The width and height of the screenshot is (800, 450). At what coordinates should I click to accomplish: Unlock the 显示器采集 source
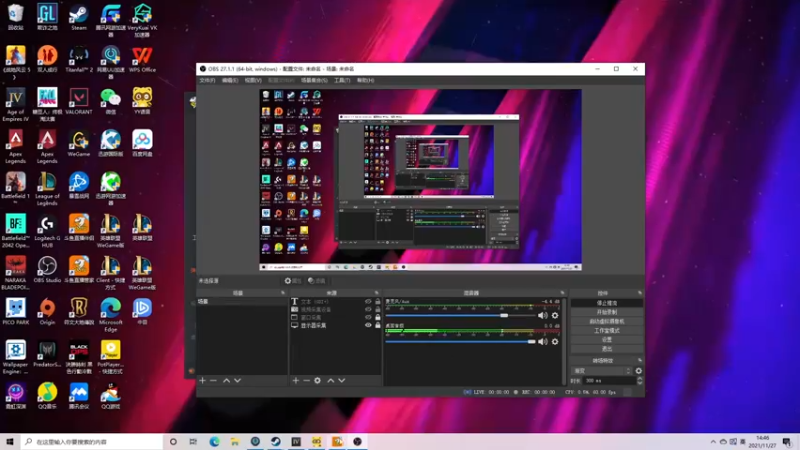coord(378,325)
